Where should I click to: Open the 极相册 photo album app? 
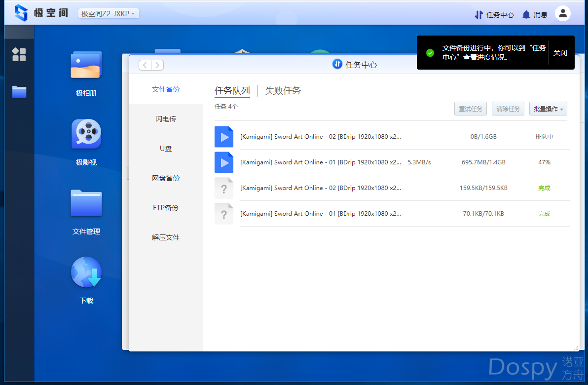point(86,65)
